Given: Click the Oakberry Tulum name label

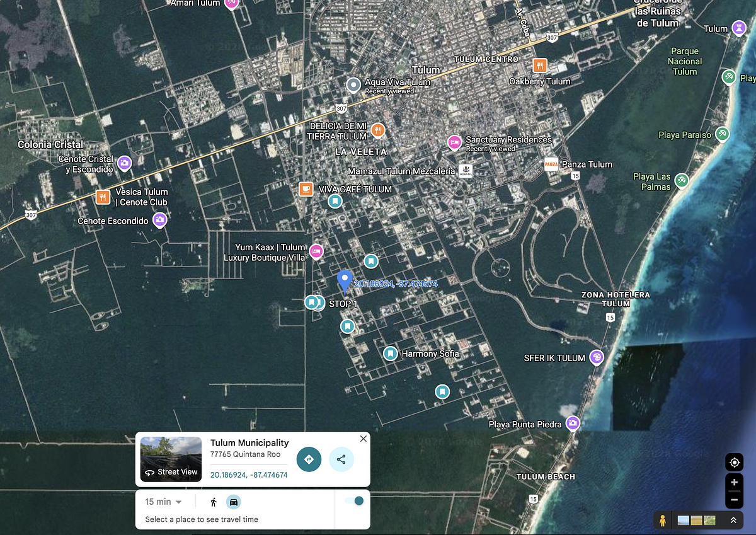Looking at the screenshot, I should [540, 81].
